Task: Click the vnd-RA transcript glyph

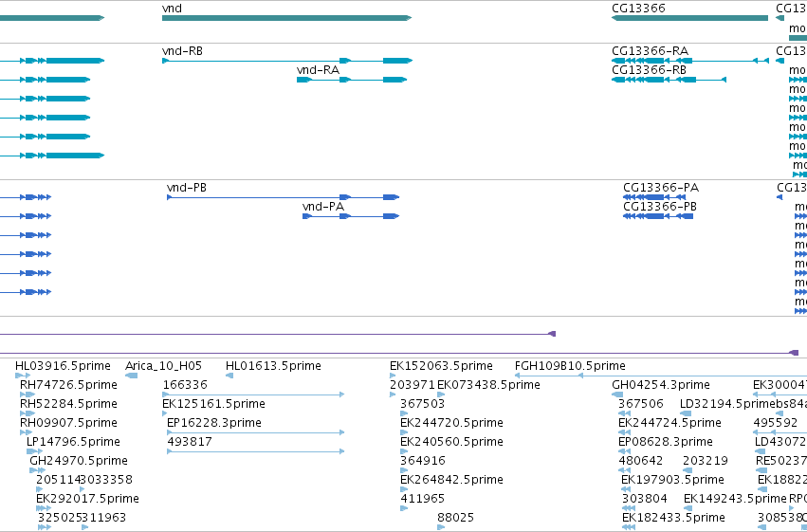Action: click(x=352, y=80)
